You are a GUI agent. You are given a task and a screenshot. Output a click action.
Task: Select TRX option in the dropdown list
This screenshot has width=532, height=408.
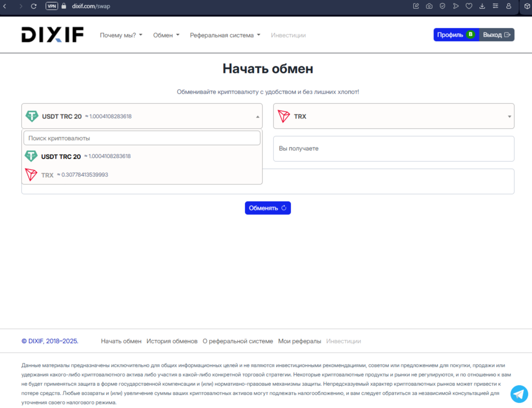coord(142,175)
